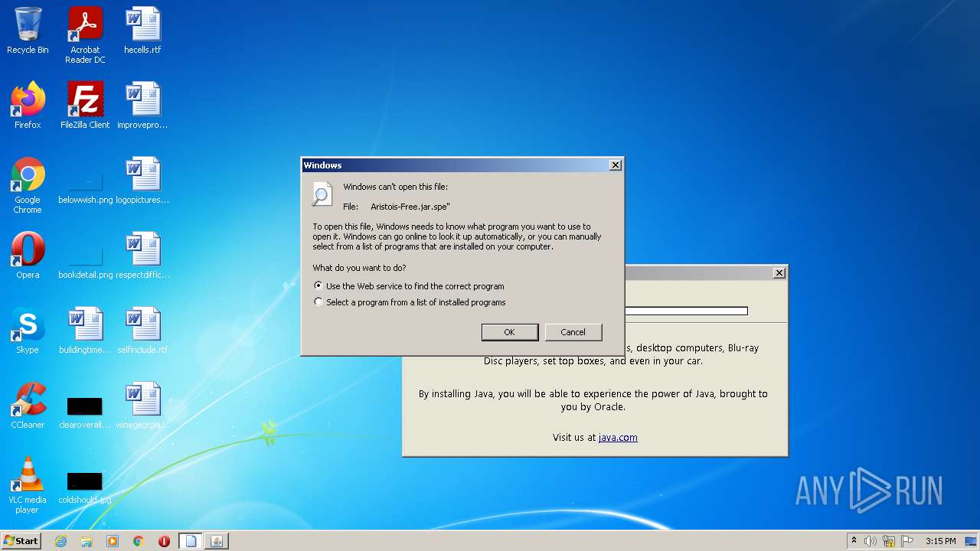
Task: Open the media player taskbar icon
Action: 113,541
